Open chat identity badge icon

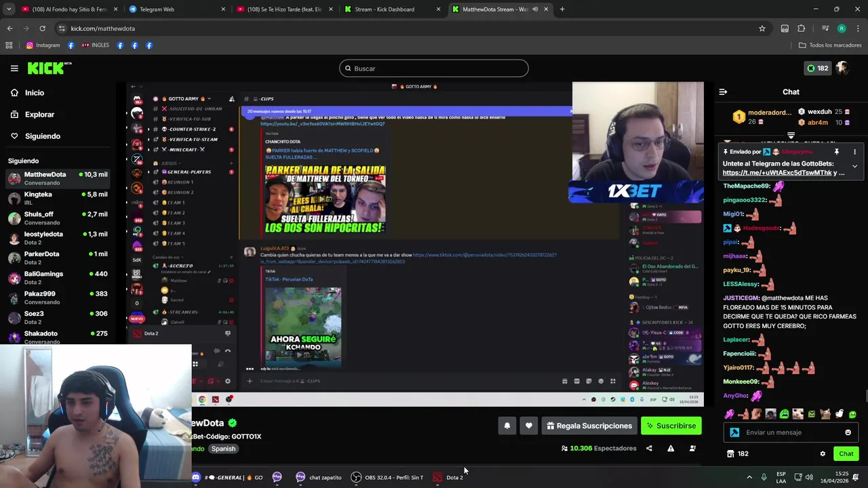pyautogui.click(x=734, y=432)
